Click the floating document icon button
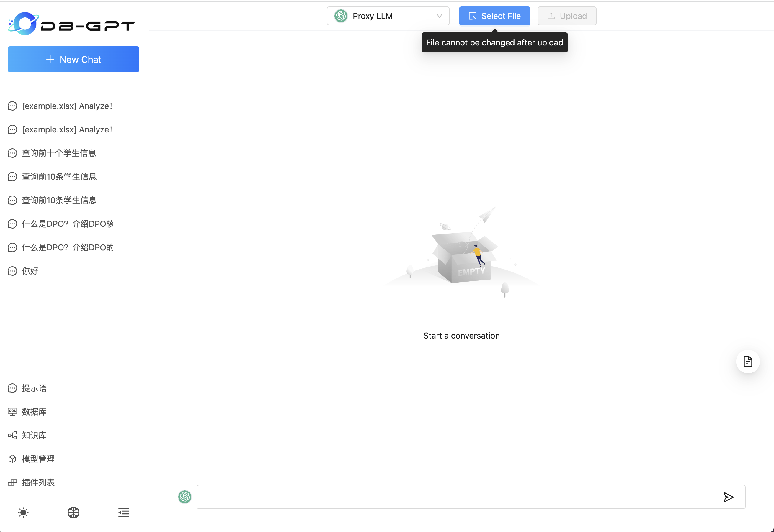Screen dimensions: 774x532 (748, 361)
